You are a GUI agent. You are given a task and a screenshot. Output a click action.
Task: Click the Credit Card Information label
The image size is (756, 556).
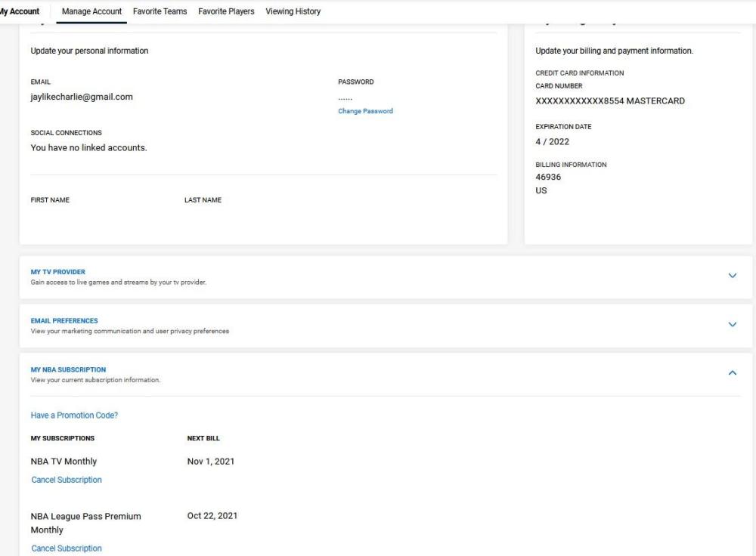(x=580, y=73)
